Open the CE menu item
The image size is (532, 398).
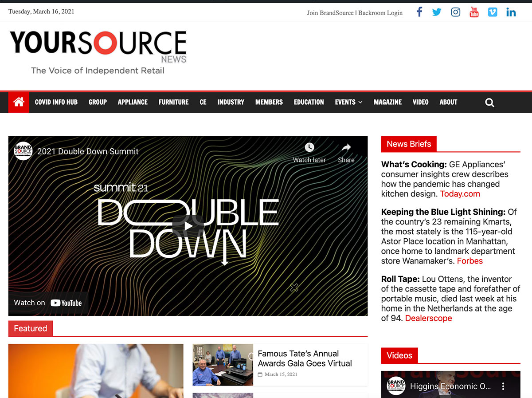(x=203, y=102)
